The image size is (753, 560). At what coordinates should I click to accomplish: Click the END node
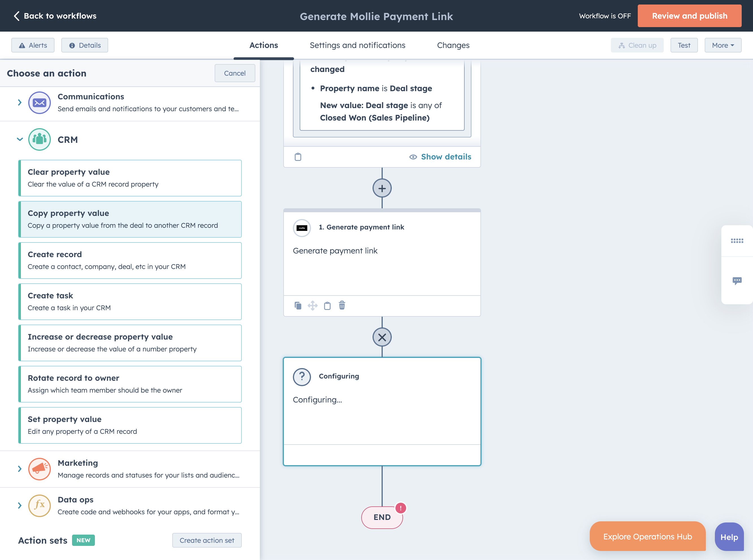(x=382, y=517)
